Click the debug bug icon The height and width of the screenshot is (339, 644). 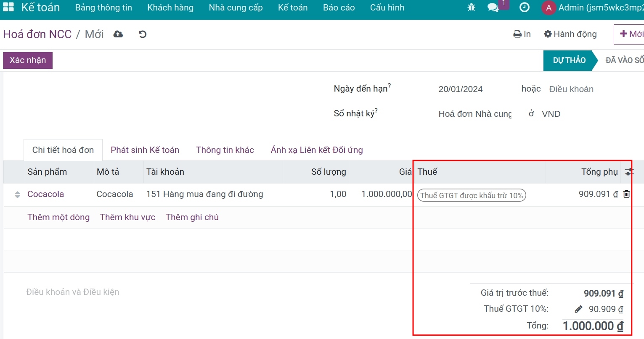[471, 8]
